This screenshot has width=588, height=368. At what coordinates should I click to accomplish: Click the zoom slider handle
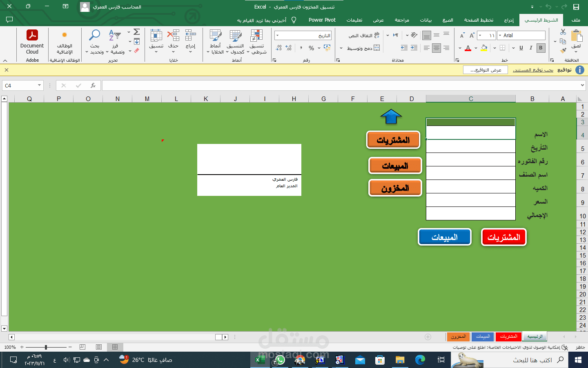click(46, 347)
